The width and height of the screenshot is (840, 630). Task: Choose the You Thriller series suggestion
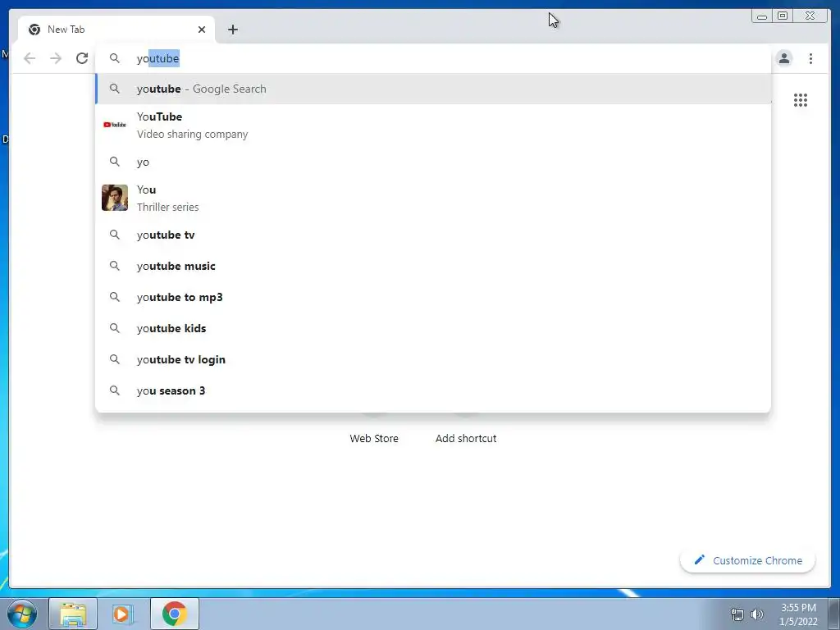pos(433,198)
